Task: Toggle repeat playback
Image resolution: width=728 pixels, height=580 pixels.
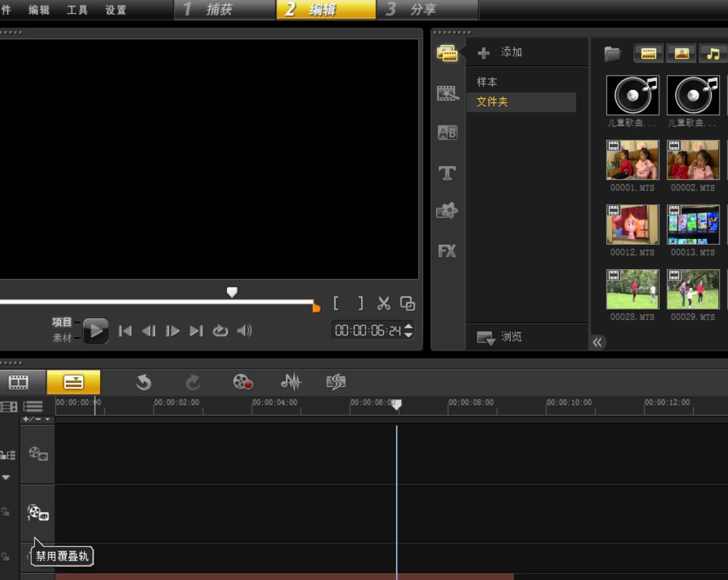Action: [x=220, y=331]
